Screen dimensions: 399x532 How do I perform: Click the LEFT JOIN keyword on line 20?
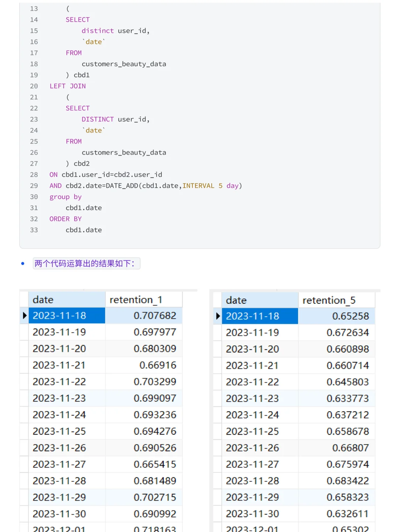(68, 86)
